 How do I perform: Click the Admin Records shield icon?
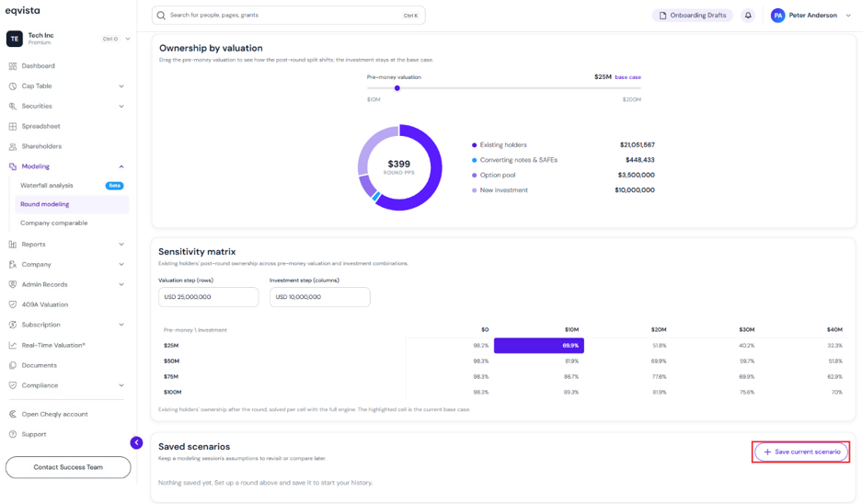tap(13, 284)
